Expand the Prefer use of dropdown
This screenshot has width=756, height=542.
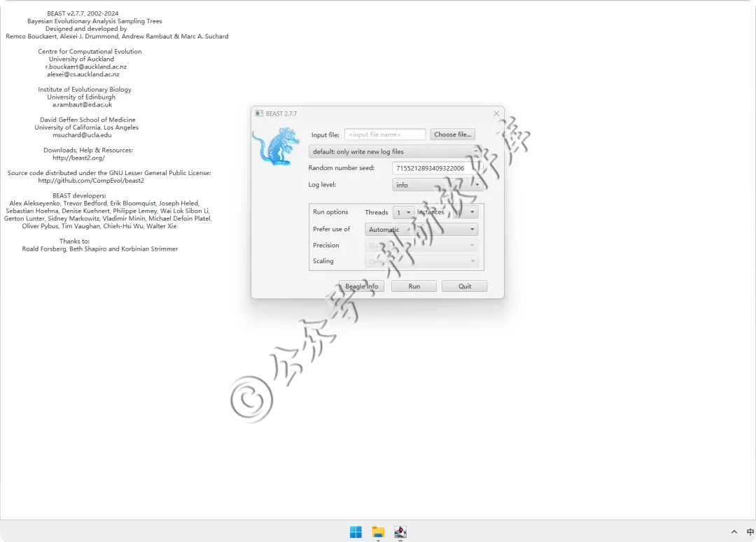(421, 230)
